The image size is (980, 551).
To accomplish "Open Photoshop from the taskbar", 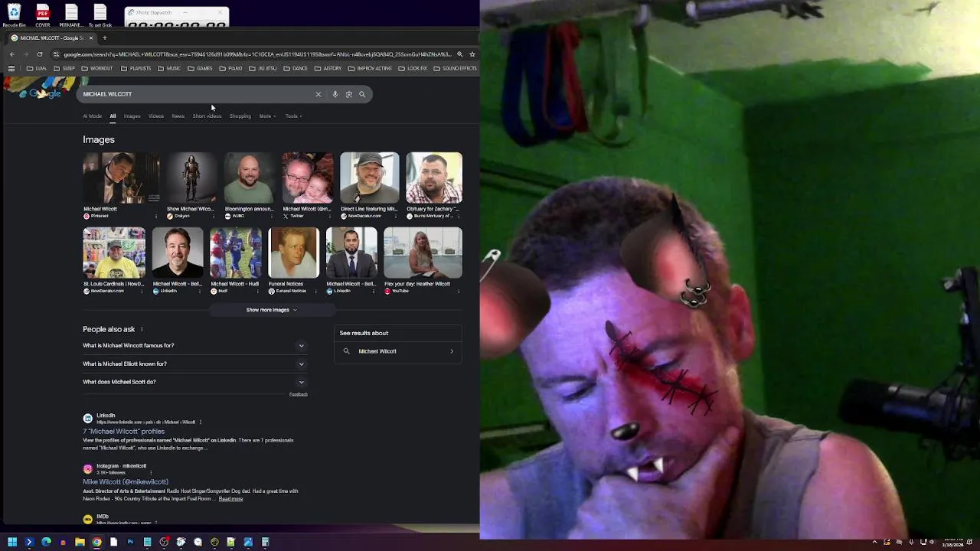I will (x=130, y=542).
